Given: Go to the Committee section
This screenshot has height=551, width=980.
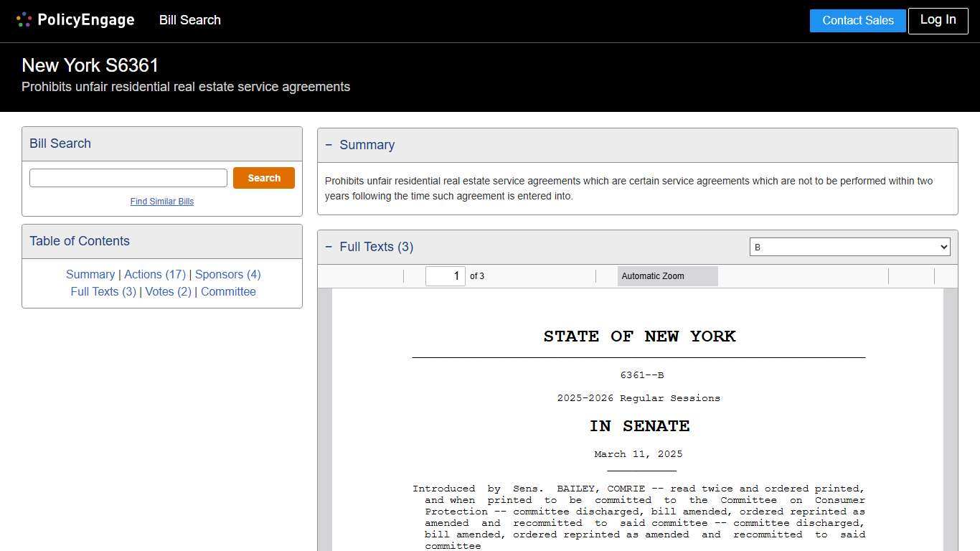Looking at the screenshot, I should pos(228,291).
